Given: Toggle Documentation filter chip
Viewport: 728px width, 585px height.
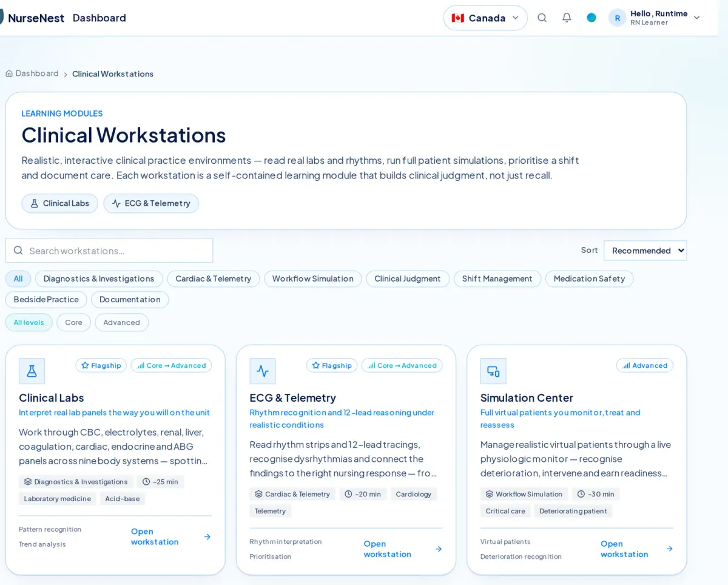Looking at the screenshot, I should pyautogui.click(x=130, y=299).
